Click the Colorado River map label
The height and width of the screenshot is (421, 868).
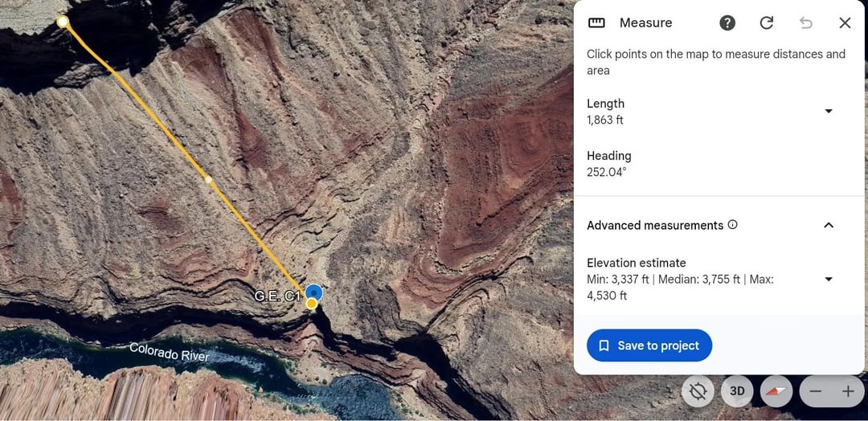[x=170, y=353]
